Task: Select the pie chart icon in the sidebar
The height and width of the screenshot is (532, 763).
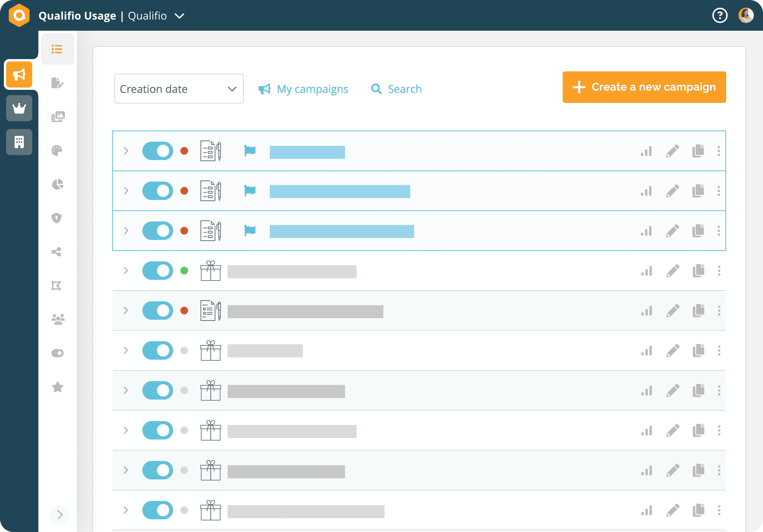Action: (x=57, y=184)
